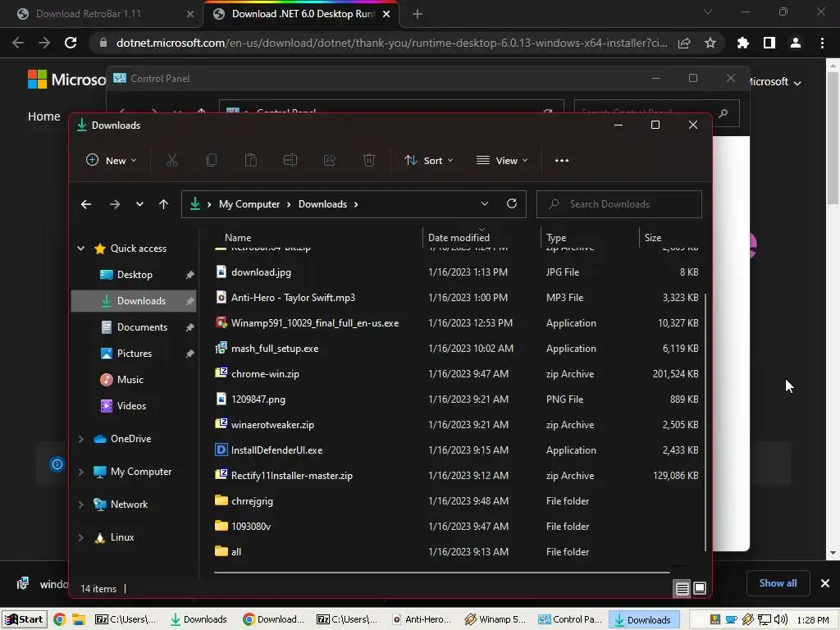
Task: Open the See more ellipsis menu
Action: coord(561,160)
